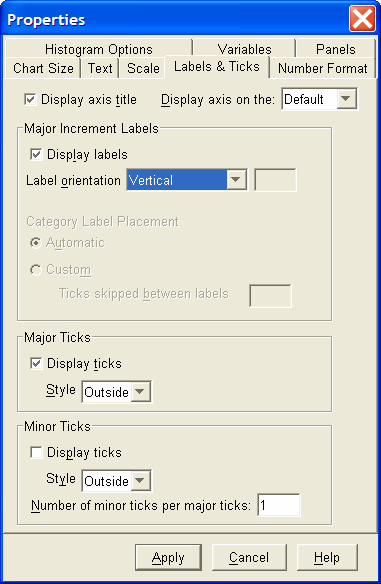
Task: Open the Major Ticks Style dropdown
Action: (140, 392)
